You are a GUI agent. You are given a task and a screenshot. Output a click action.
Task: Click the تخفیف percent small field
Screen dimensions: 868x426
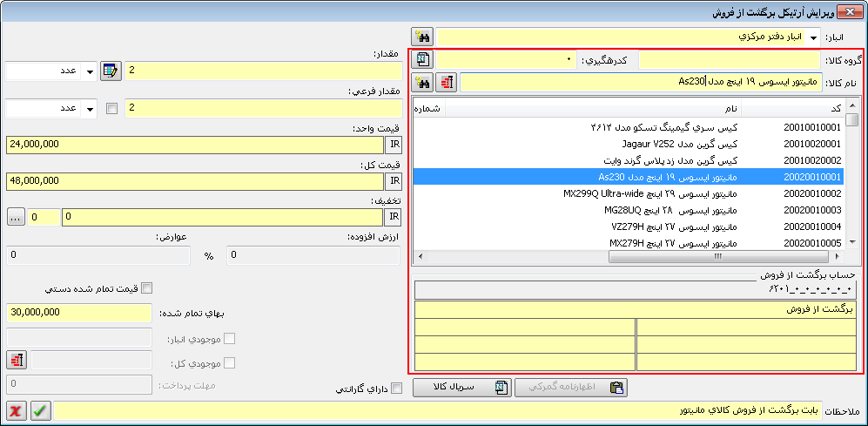(x=44, y=218)
